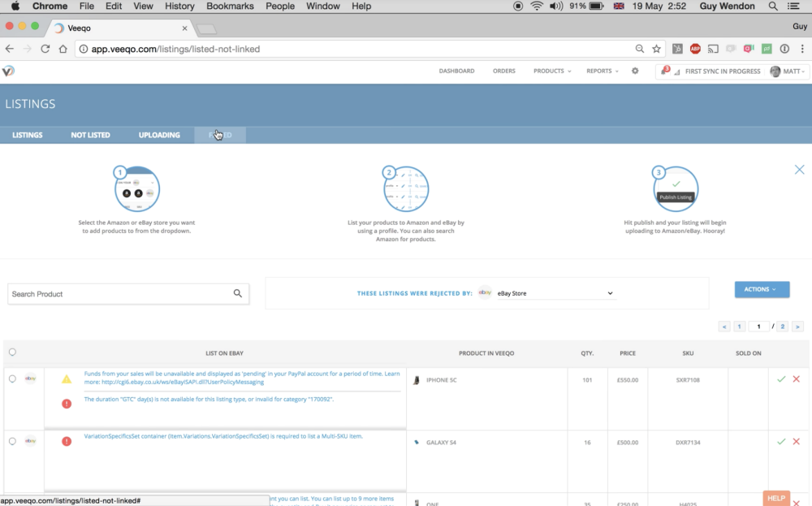Click the SKU value SXR7108
Viewport: 812px width, 506px height.
[x=688, y=379]
